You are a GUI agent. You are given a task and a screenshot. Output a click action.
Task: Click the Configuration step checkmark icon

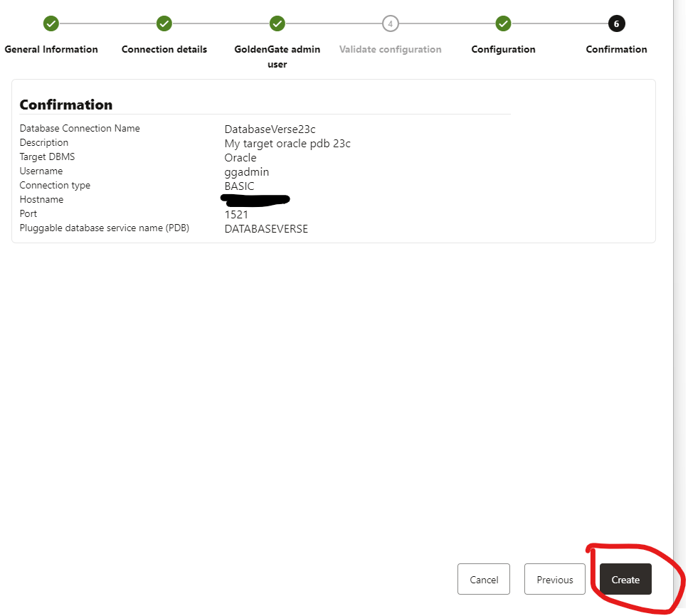tap(503, 23)
